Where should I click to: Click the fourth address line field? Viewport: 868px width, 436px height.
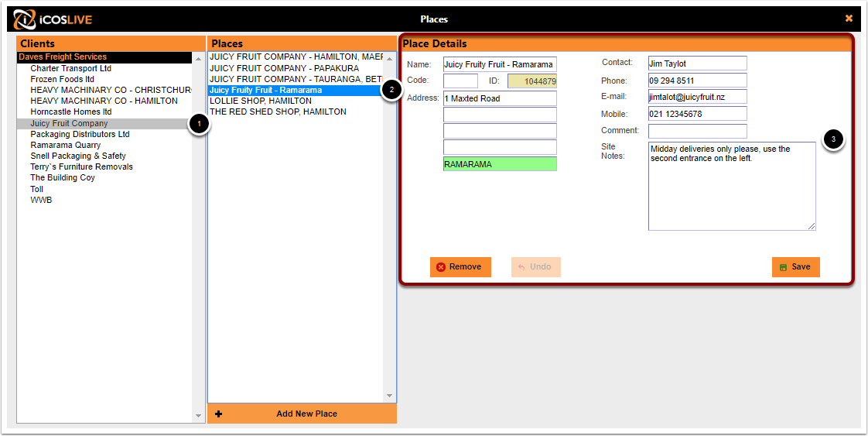(x=500, y=147)
